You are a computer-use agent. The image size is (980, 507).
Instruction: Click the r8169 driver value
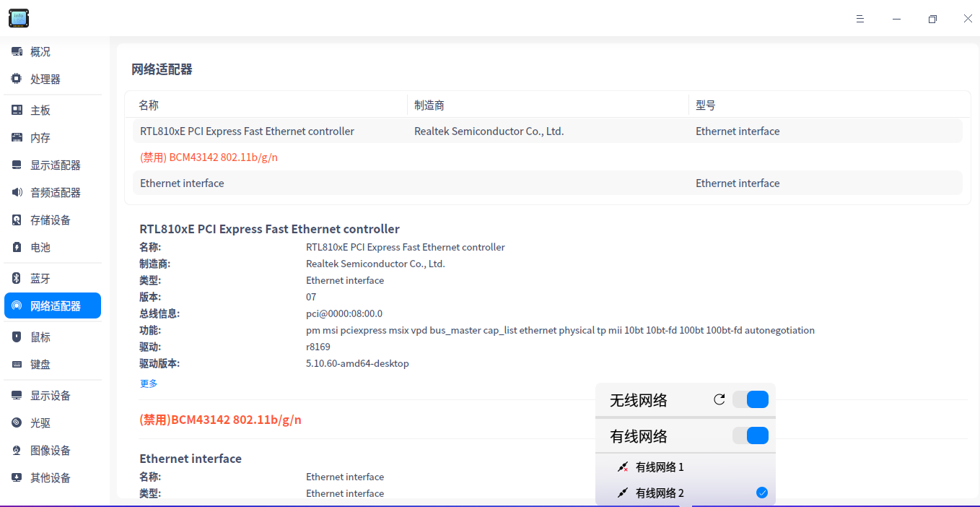318,347
